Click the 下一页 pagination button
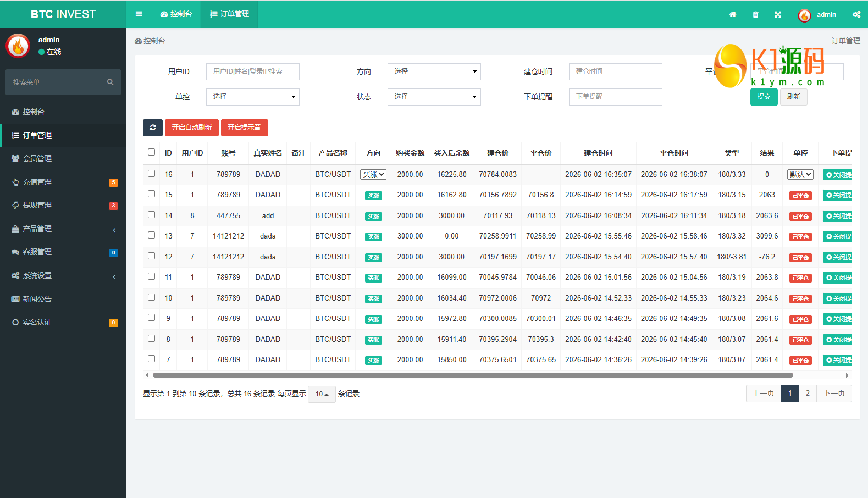The width and height of the screenshot is (868, 498). click(x=834, y=394)
